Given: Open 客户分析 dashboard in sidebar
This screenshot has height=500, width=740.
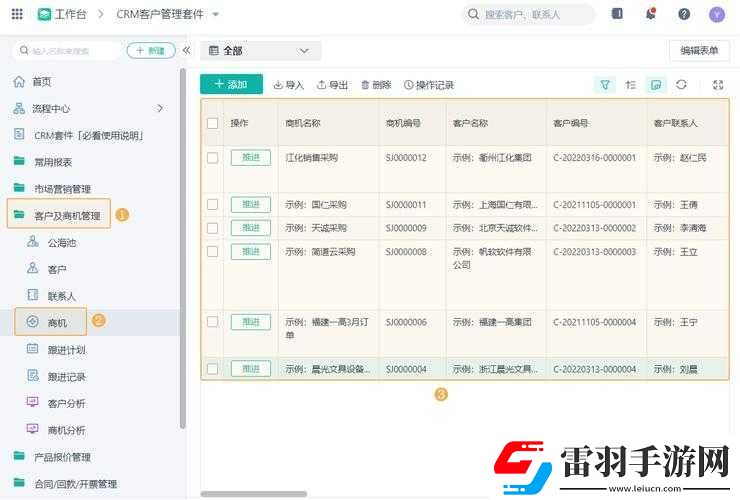Looking at the screenshot, I should (67, 403).
